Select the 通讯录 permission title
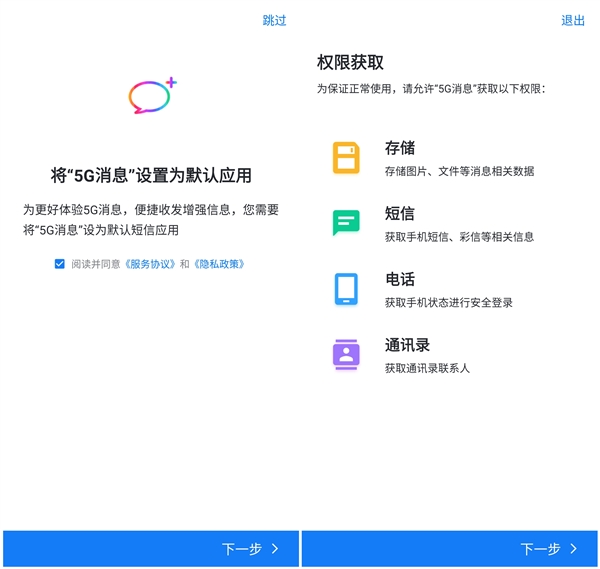 tap(407, 346)
